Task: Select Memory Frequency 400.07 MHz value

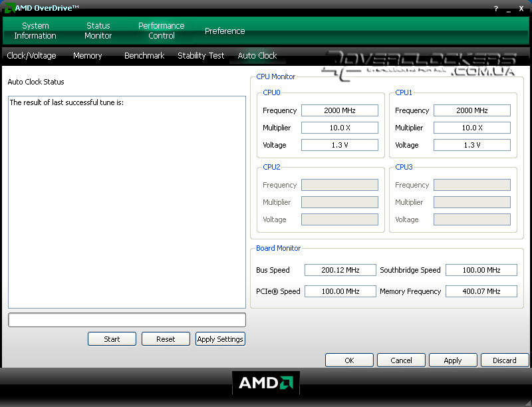Action: pos(481,291)
